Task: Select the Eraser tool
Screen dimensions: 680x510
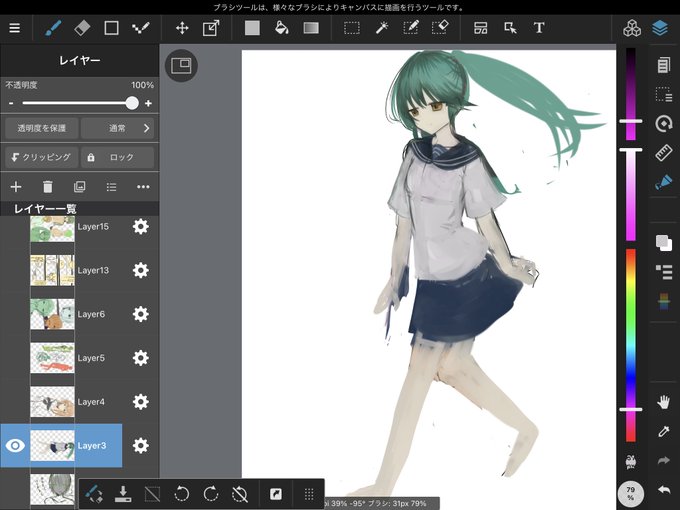Action: [82, 29]
